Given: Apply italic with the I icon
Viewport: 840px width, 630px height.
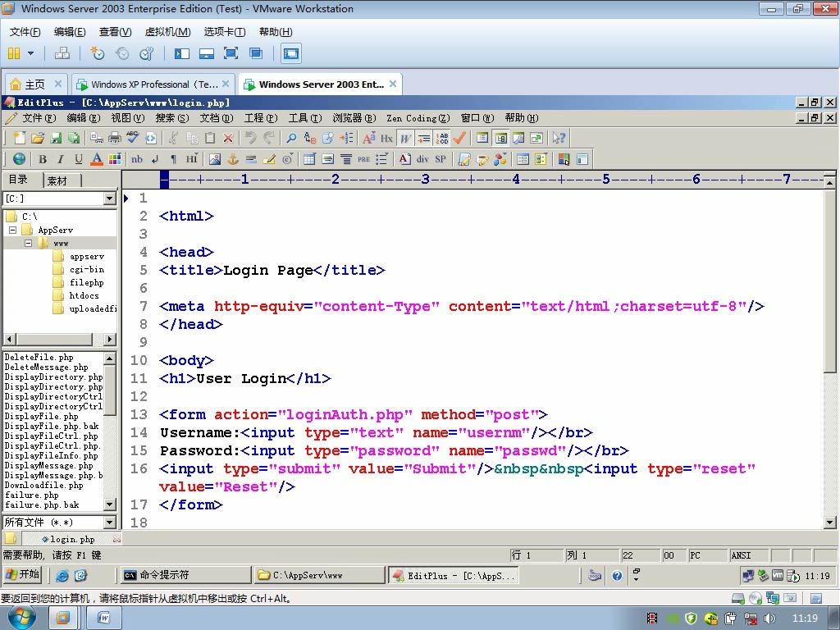Looking at the screenshot, I should (61, 159).
